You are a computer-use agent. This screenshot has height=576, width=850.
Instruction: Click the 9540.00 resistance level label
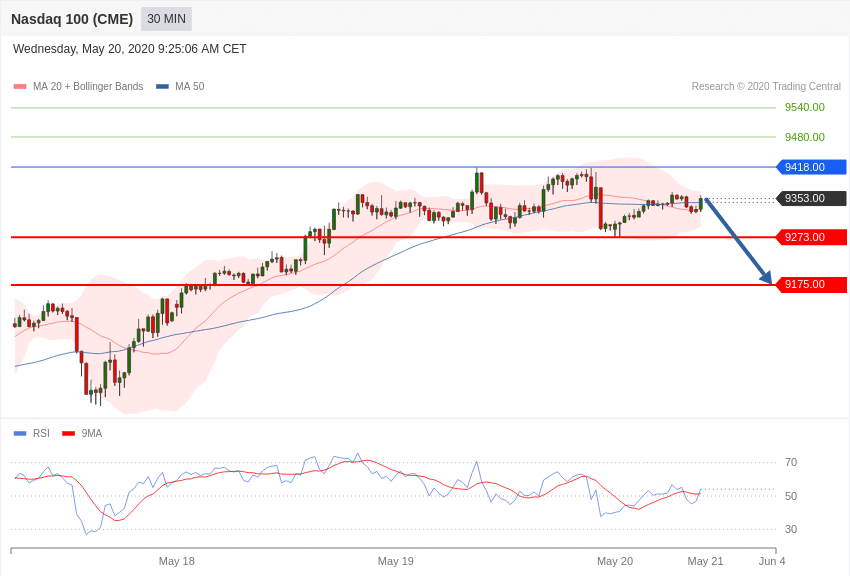click(x=804, y=107)
